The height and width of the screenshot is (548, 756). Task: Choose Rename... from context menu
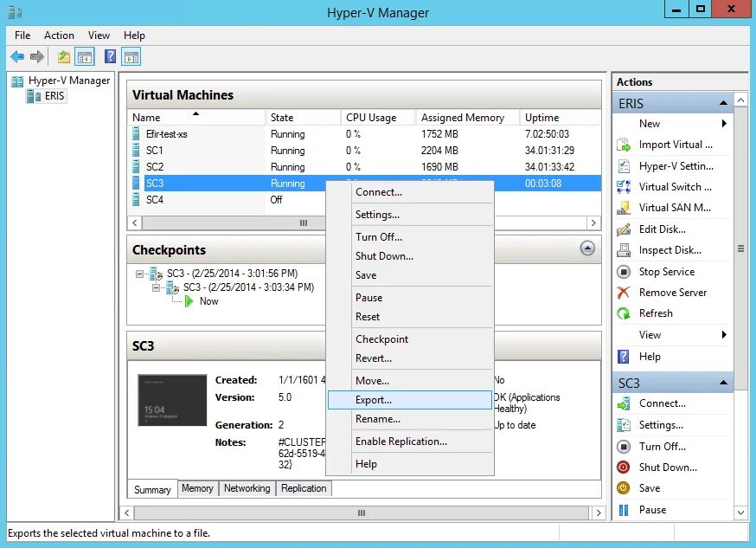click(x=410, y=419)
